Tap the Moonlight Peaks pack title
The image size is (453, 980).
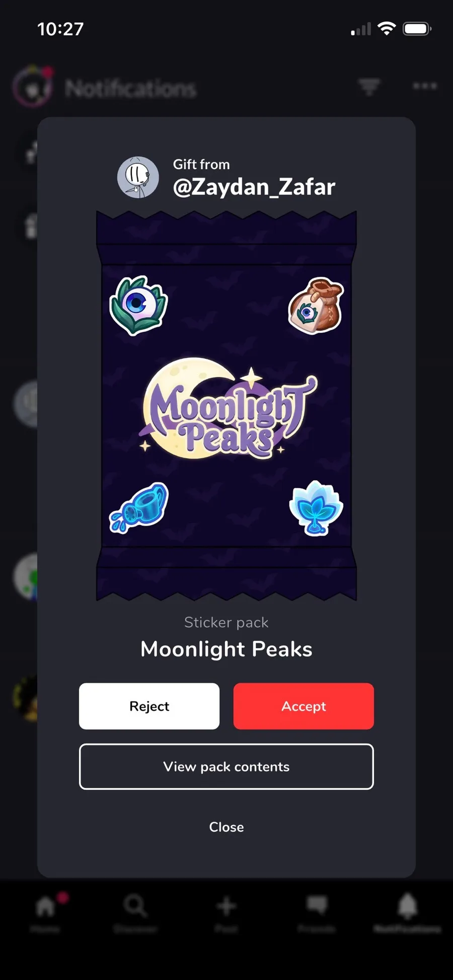226,649
